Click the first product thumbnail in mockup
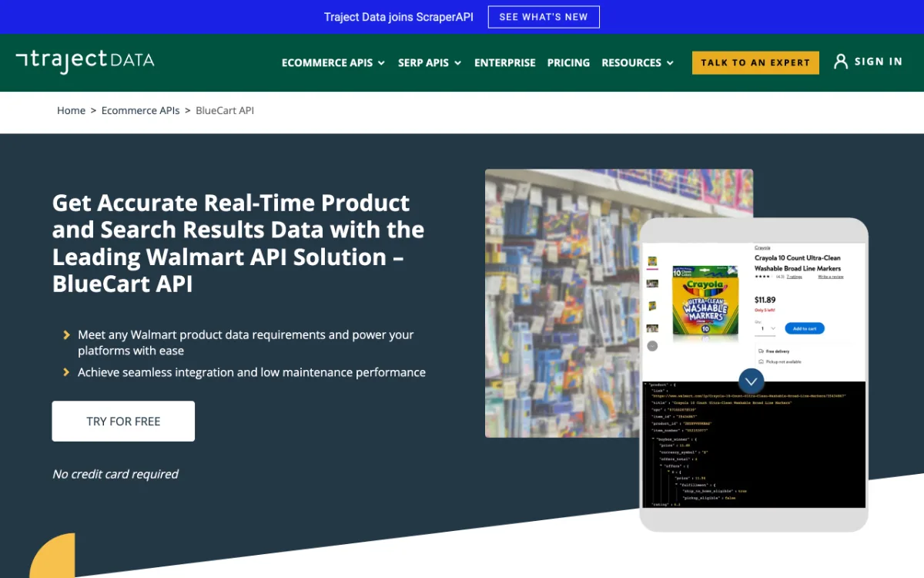The height and width of the screenshot is (578, 924). pos(652,261)
